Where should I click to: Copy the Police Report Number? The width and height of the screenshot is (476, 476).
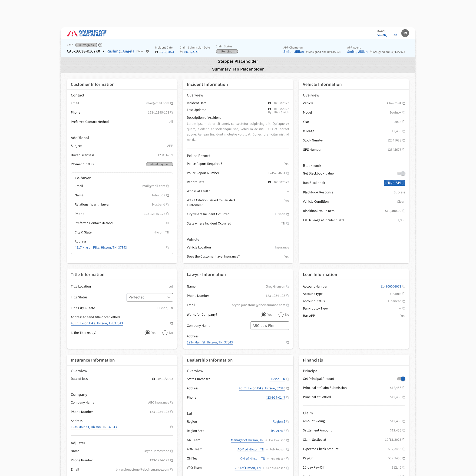pos(288,173)
